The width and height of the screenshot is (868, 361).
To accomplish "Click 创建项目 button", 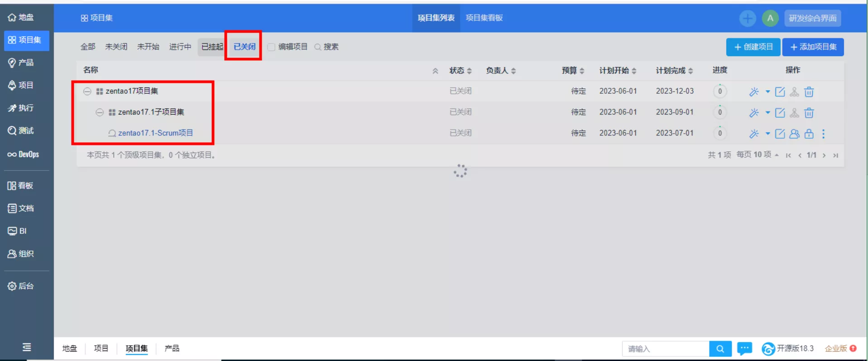I will 753,47.
